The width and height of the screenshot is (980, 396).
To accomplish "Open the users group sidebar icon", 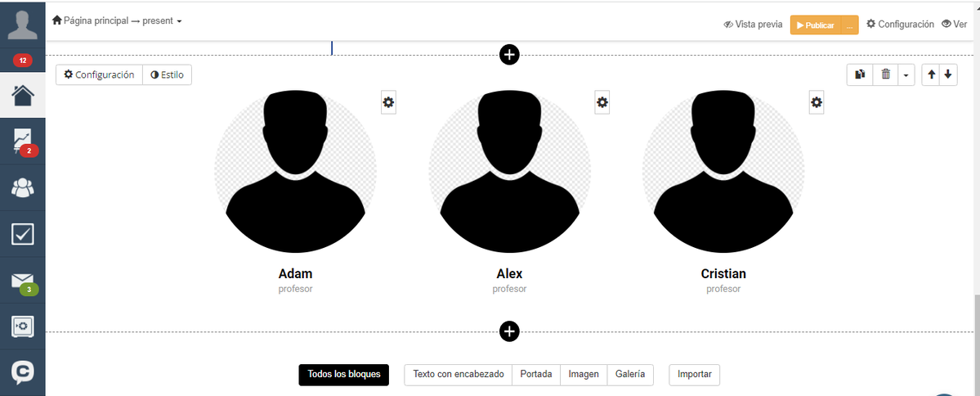I will click(23, 187).
